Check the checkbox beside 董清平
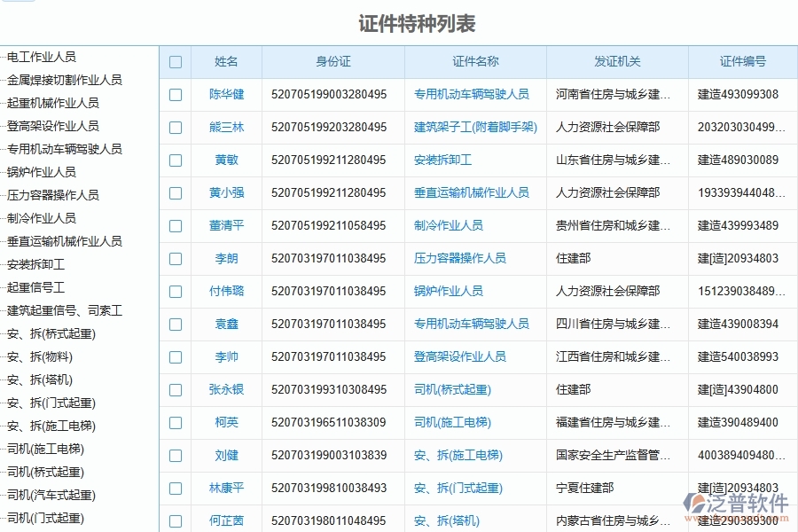 [175, 226]
